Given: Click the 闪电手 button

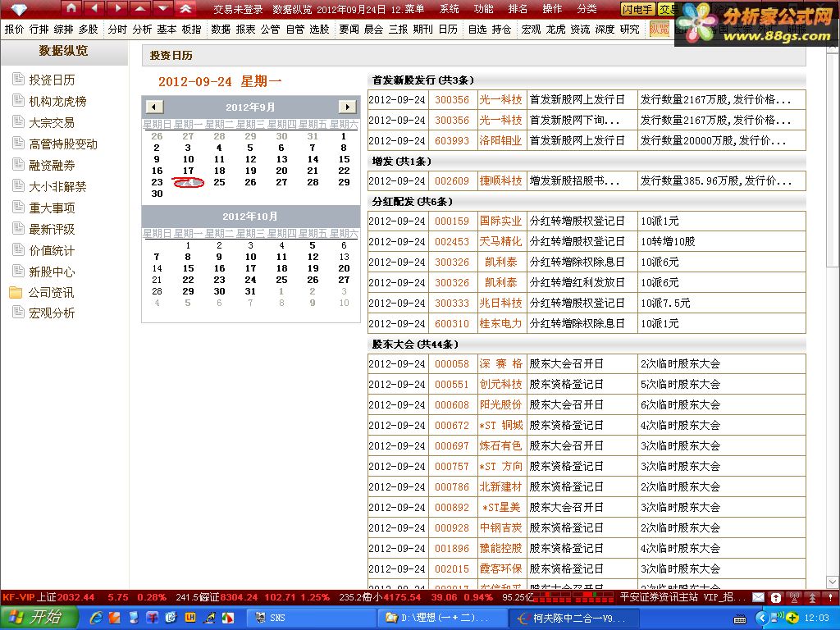Looking at the screenshot, I should (637, 9).
